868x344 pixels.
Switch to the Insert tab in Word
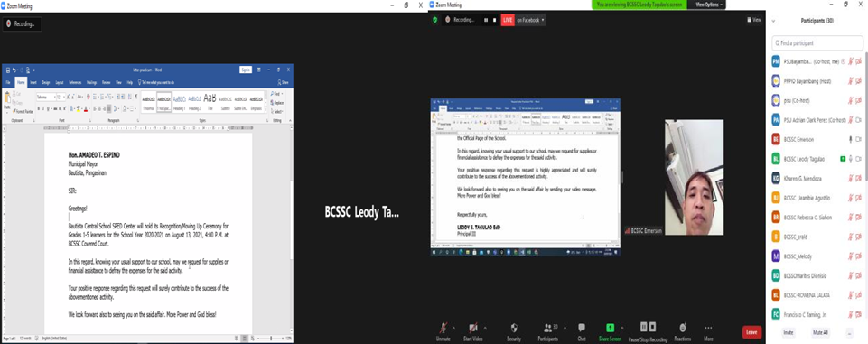pos(33,82)
